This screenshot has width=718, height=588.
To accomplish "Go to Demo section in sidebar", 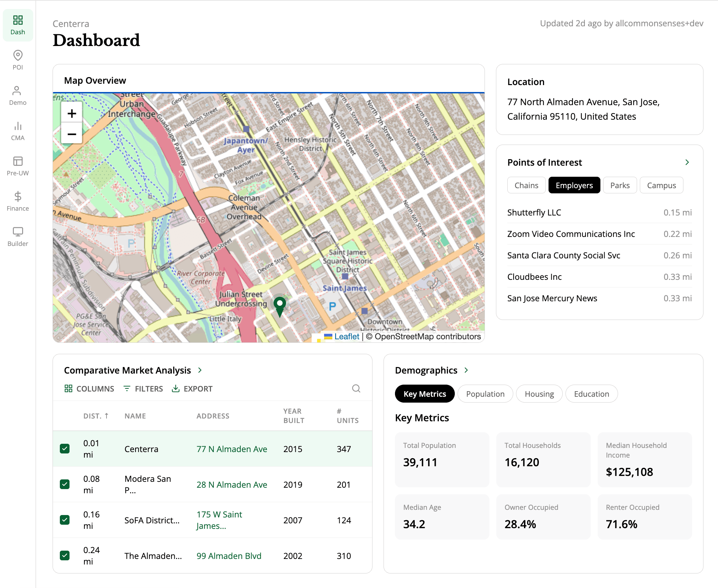I will pyautogui.click(x=18, y=95).
